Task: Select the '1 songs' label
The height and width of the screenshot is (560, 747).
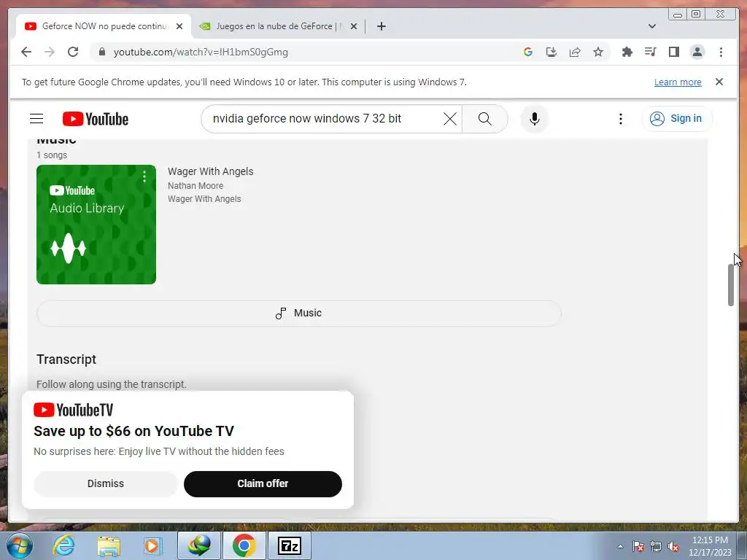Action: [52, 155]
